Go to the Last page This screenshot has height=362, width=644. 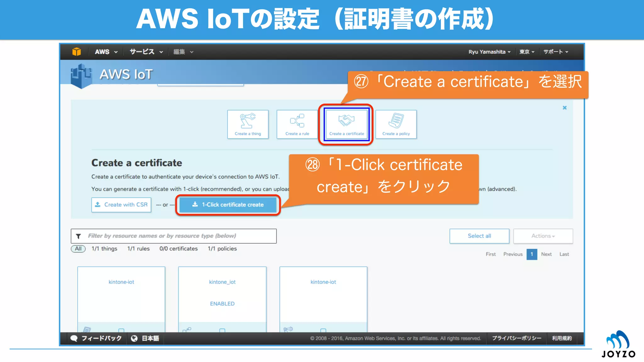(x=564, y=254)
